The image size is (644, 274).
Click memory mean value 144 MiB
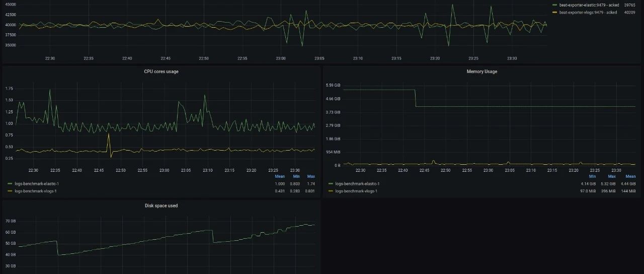628,191
